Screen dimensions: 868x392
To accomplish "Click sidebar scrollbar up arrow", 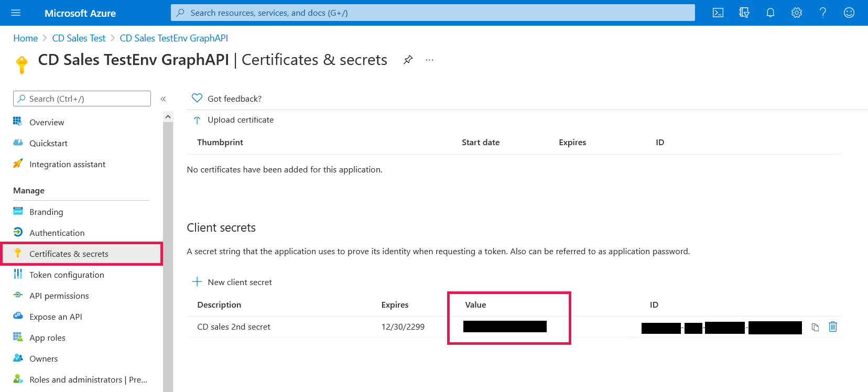I will [x=168, y=116].
